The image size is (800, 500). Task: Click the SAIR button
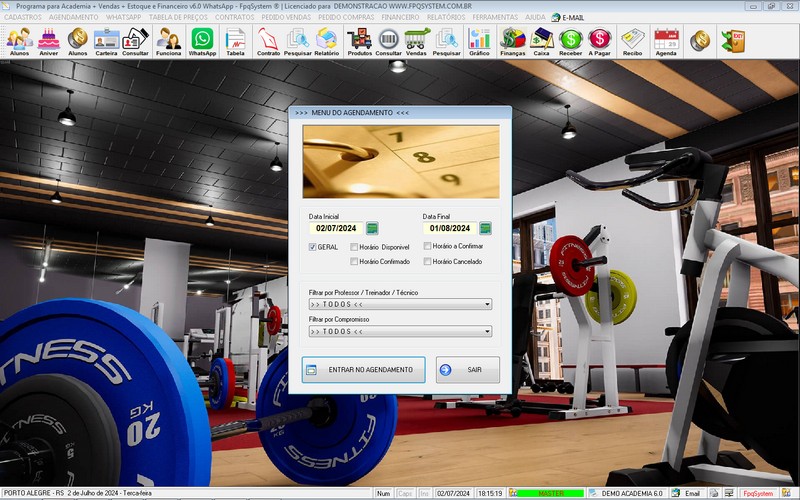click(x=468, y=369)
